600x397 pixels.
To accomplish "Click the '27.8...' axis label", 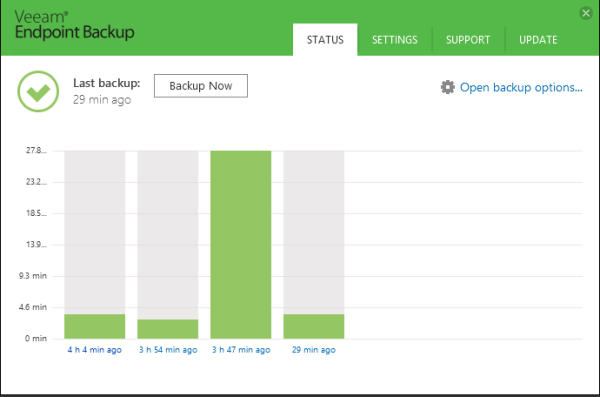I will click(36, 150).
